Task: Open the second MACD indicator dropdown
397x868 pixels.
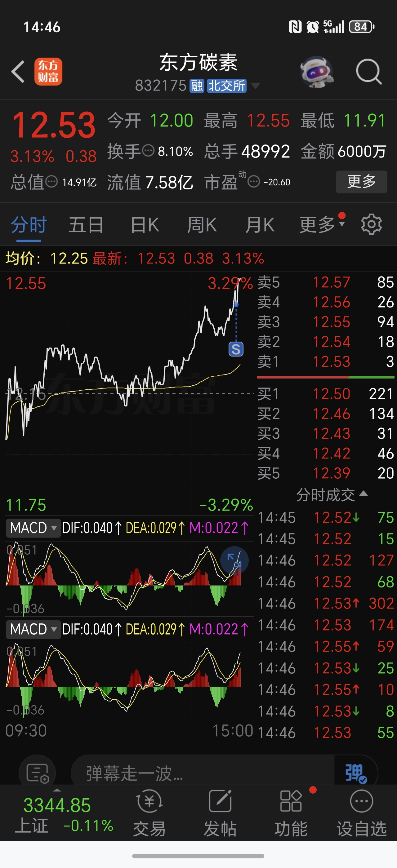Action: pos(33,629)
